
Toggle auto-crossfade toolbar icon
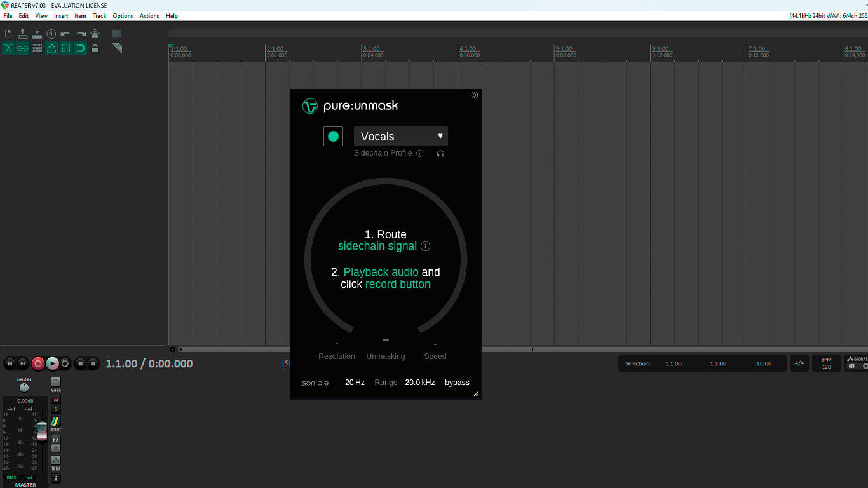pyautogui.click(x=8, y=48)
